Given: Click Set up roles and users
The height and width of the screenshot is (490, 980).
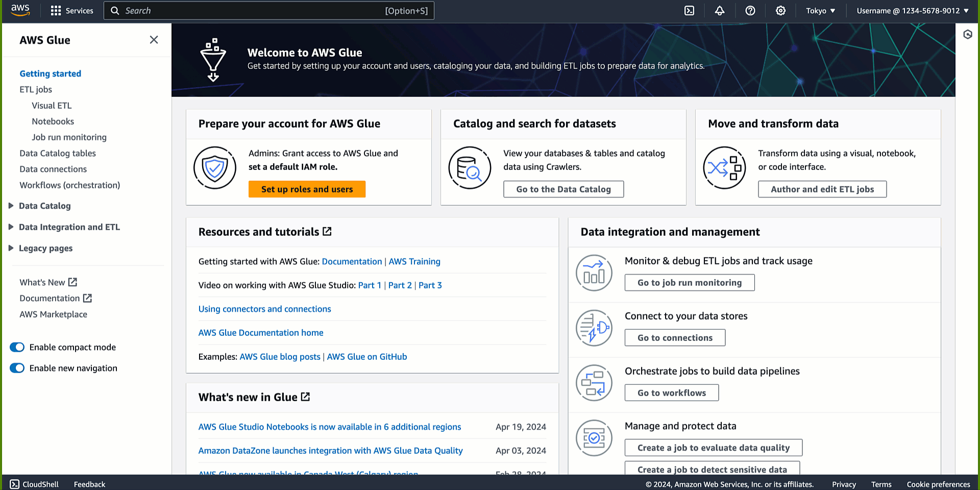Looking at the screenshot, I should [307, 189].
